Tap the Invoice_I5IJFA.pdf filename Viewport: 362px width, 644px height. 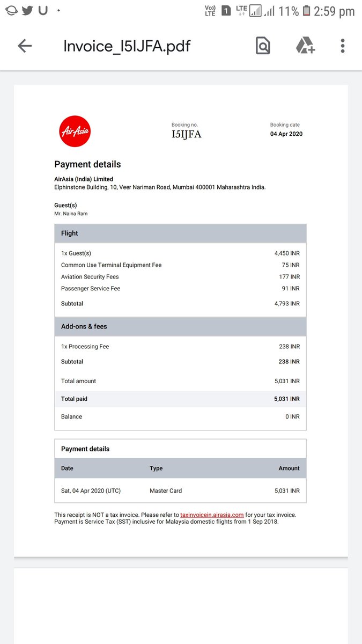(x=126, y=46)
